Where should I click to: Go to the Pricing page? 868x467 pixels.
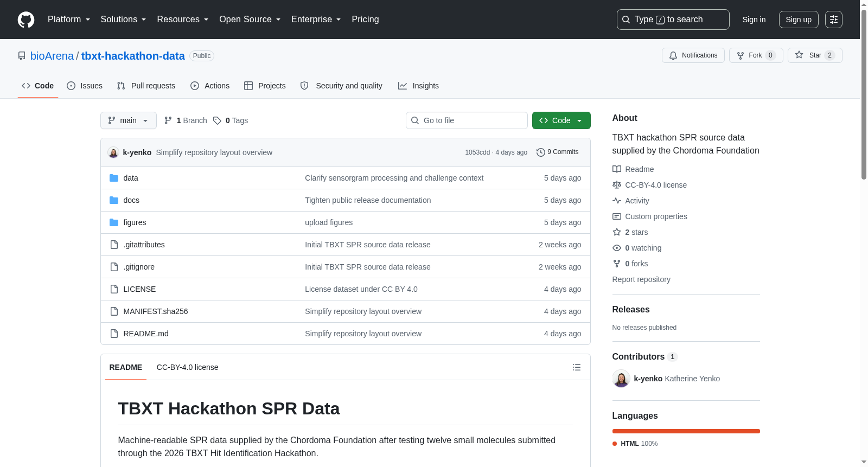click(x=365, y=20)
